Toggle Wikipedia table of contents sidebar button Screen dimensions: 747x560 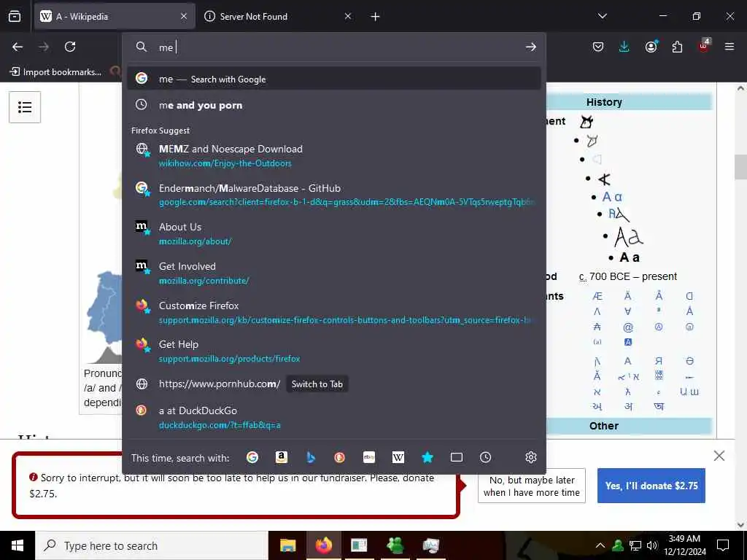(x=25, y=107)
